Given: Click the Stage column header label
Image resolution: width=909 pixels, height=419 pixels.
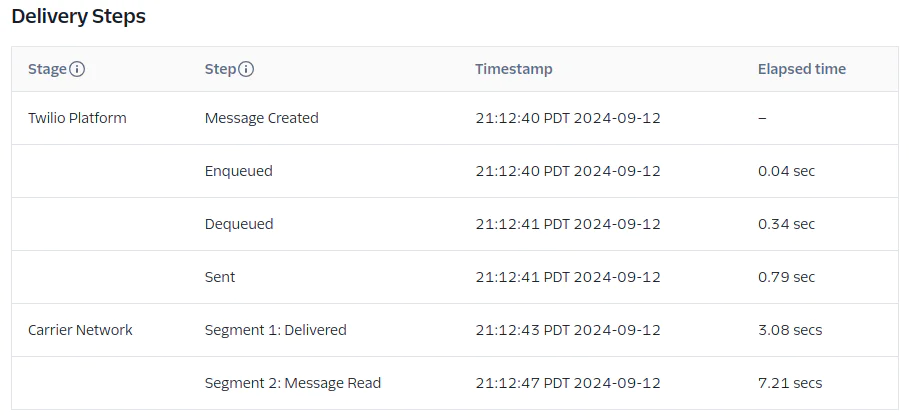Looking at the screenshot, I should pyautogui.click(x=47, y=70).
